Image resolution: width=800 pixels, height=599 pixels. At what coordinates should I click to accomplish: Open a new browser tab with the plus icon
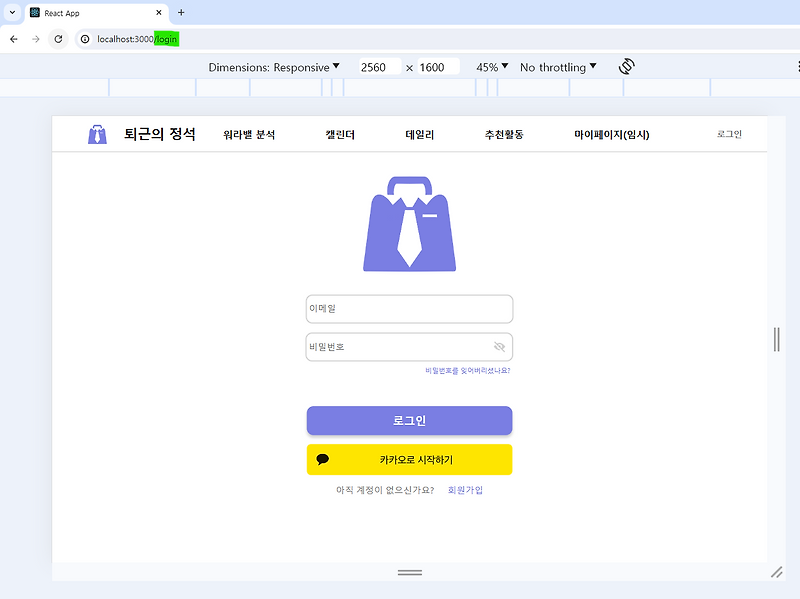pyautogui.click(x=178, y=14)
